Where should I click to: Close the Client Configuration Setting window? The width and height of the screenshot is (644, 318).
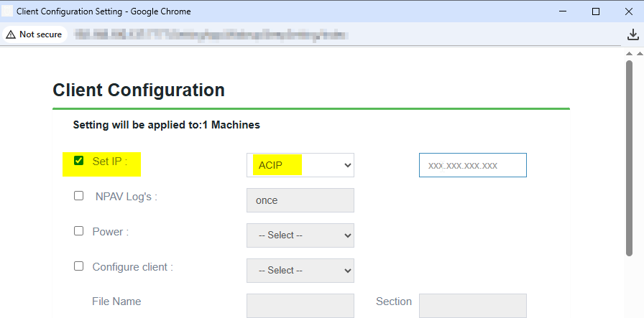click(628, 11)
